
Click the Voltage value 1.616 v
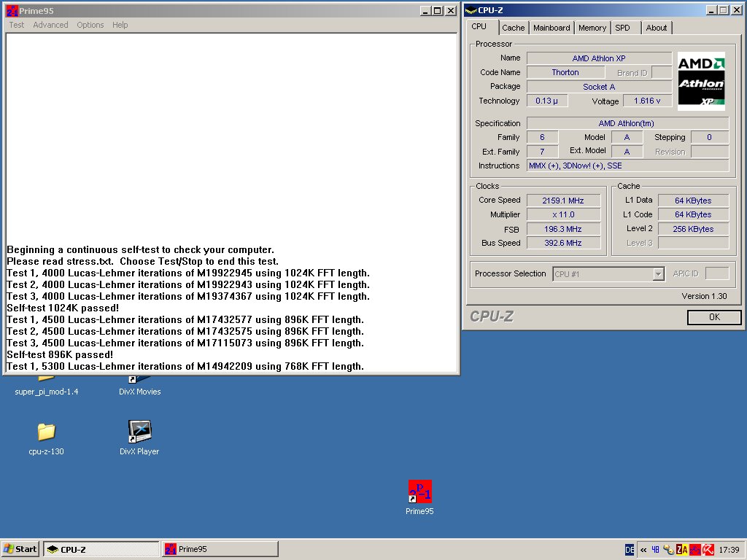coord(647,101)
